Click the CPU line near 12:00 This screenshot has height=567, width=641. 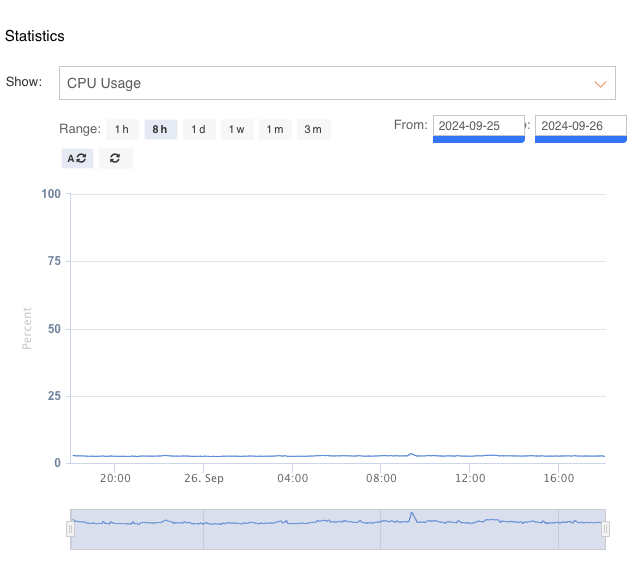coord(470,456)
